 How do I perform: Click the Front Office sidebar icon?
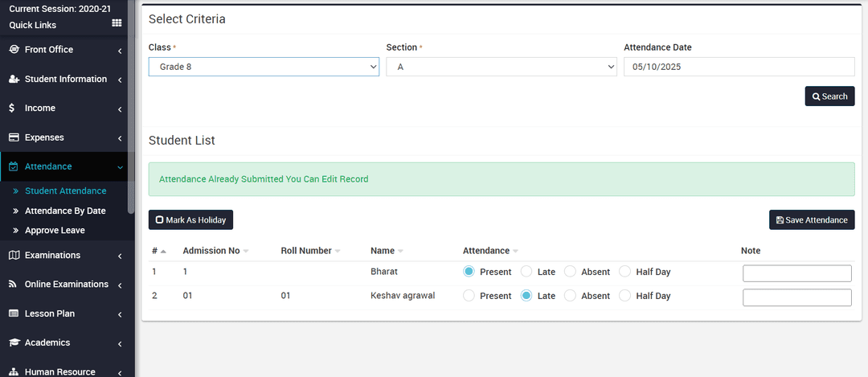14,49
